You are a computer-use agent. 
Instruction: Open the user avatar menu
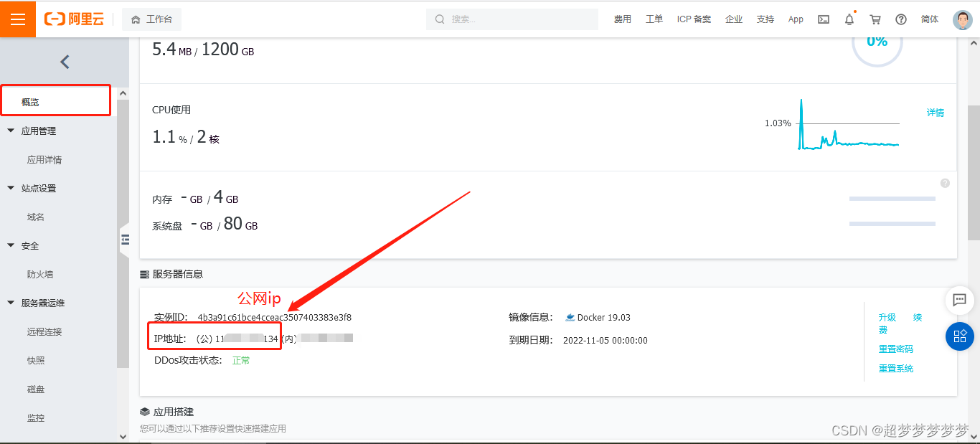[963, 19]
